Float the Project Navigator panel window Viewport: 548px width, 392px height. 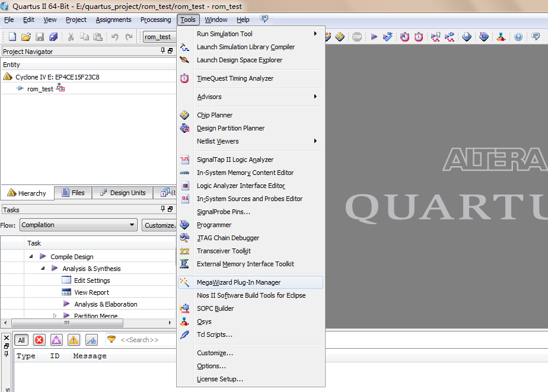170,50
